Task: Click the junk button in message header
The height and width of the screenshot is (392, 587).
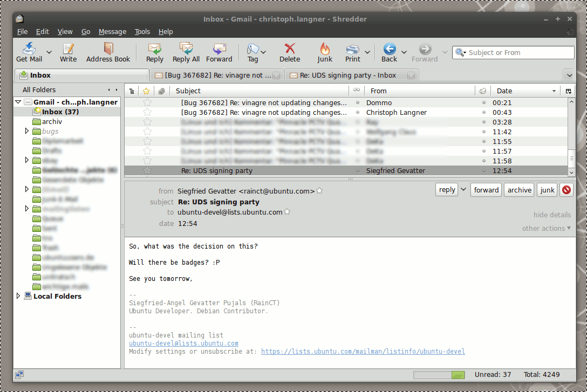Action: [547, 190]
